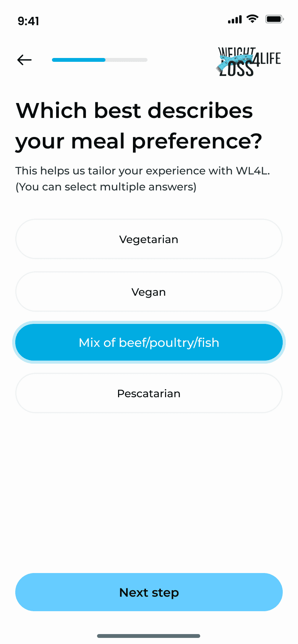
Task: Click the blue filled progress bar segment
Action: click(78, 60)
